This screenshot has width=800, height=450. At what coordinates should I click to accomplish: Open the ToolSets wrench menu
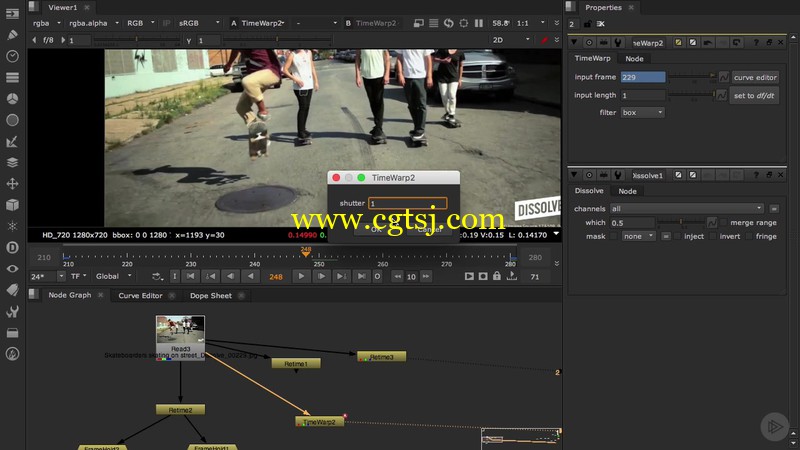pyautogui.click(x=12, y=311)
